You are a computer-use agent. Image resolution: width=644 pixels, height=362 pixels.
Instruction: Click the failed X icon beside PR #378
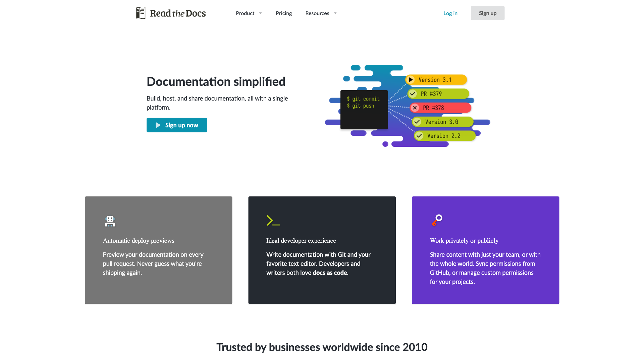coord(415,108)
